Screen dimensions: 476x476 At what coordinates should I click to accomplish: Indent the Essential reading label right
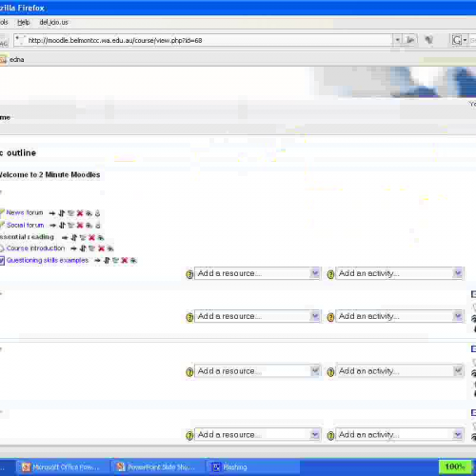tap(65, 237)
